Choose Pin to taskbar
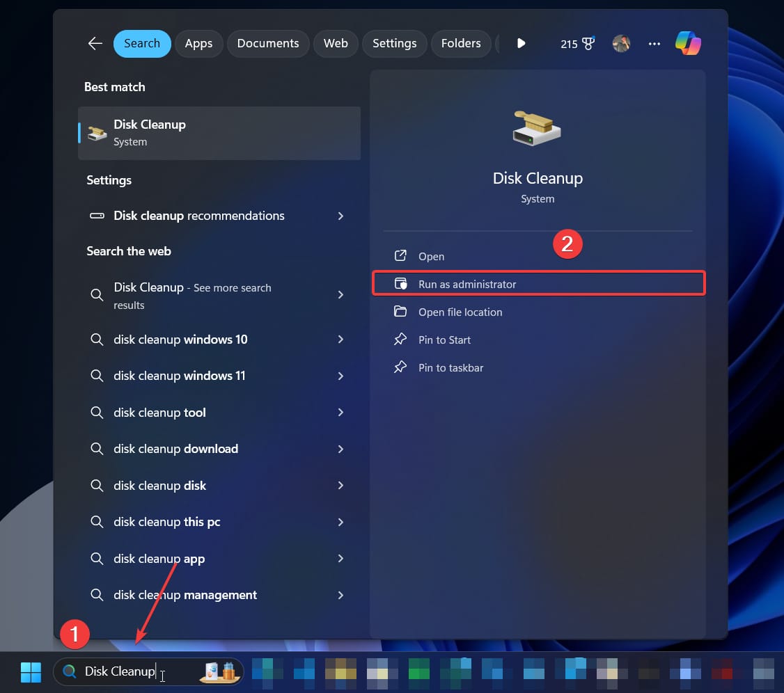This screenshot has height=693, width=784. [x=538, y=368]
